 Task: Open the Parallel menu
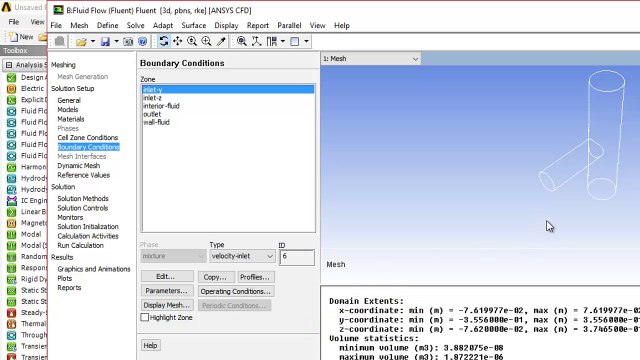coord(289,25)
